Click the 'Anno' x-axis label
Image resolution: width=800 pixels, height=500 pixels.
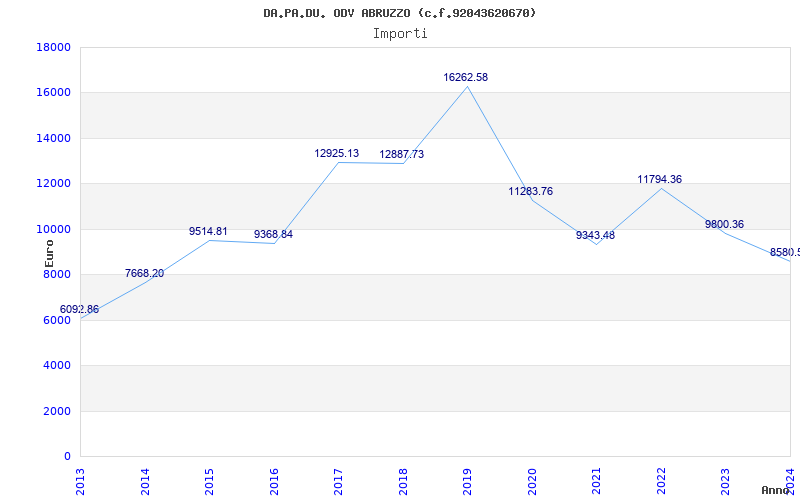776,490
